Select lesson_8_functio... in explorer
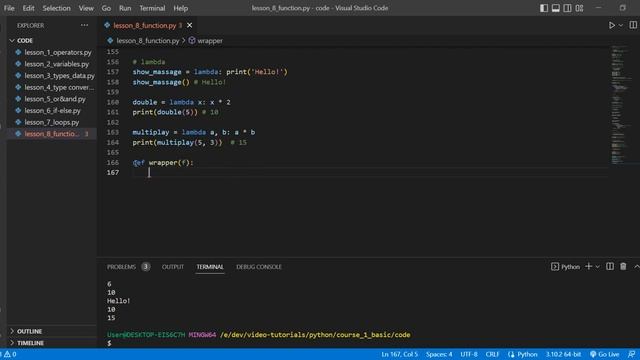 coord(51,134)
